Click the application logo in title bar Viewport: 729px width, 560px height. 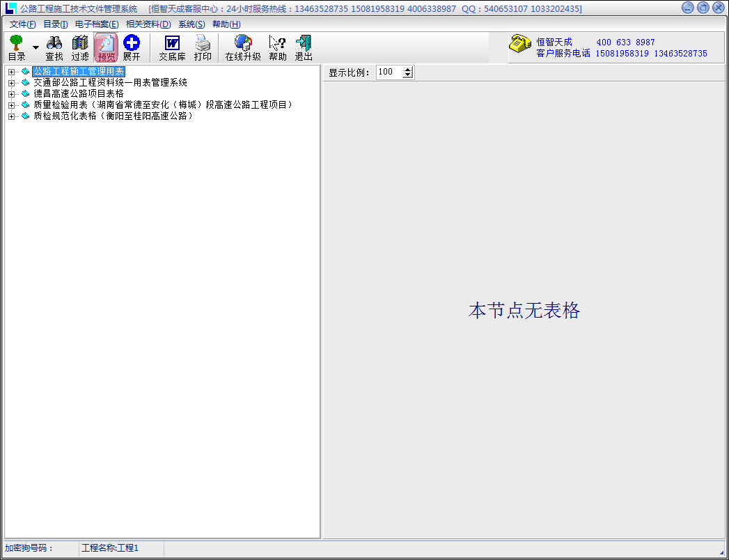coord(10,8)
